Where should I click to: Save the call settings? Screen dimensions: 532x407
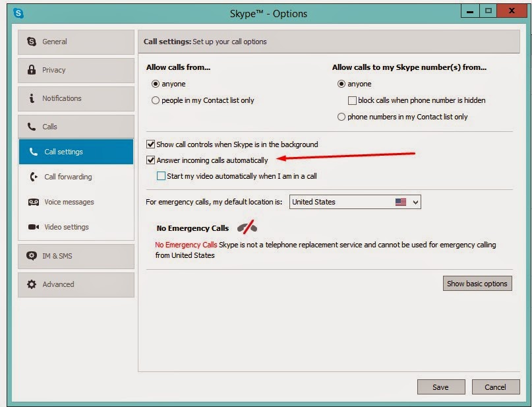pos(441,387)
